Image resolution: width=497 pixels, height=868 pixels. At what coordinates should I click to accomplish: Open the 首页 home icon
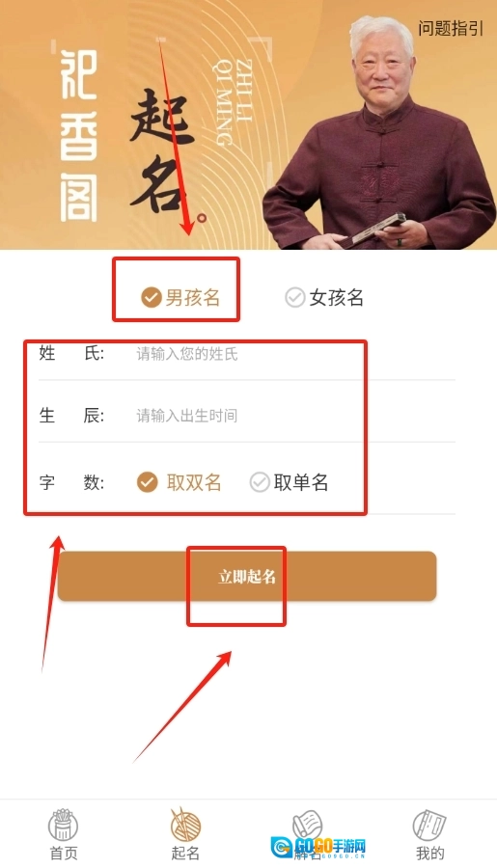64,826
